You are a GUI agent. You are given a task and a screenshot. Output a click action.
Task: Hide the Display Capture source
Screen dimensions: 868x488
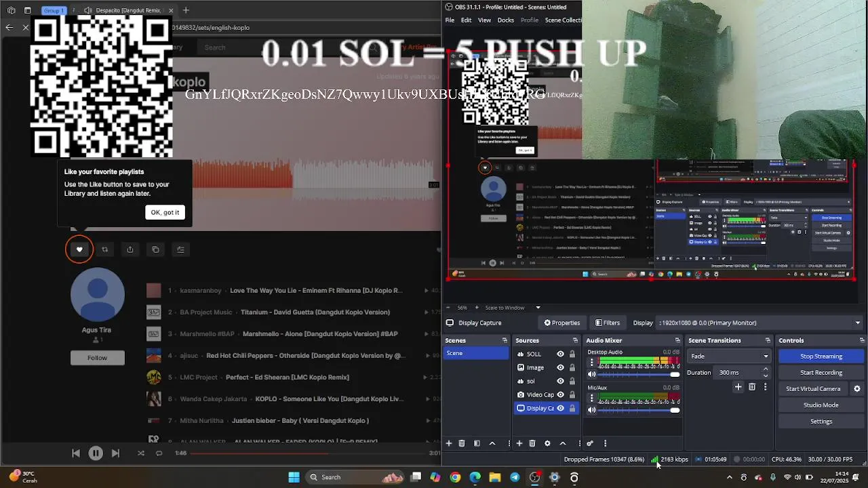coord(560,408)
